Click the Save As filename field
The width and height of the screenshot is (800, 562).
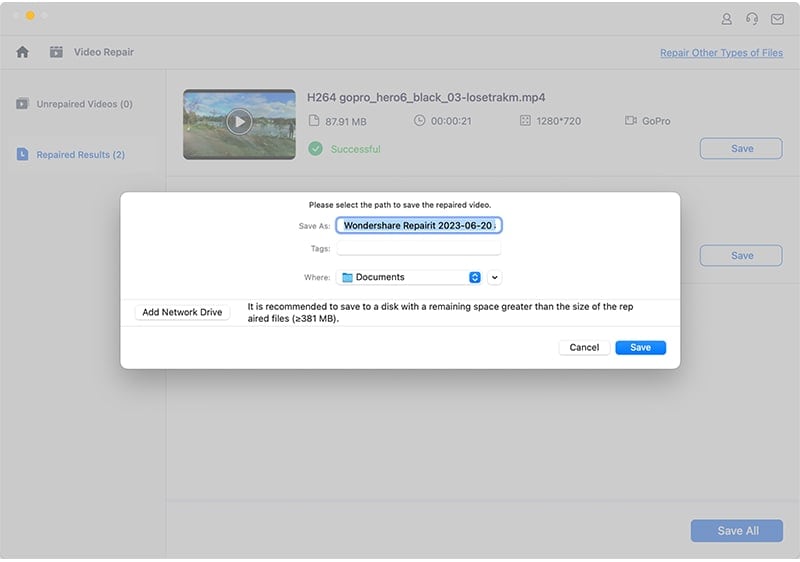point(419,225)
